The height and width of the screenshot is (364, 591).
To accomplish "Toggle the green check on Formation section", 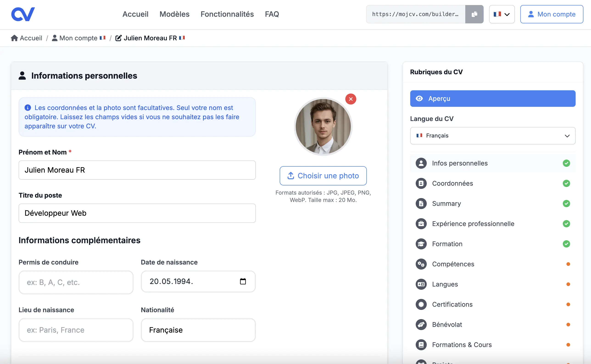I will [x=567, y=244].
